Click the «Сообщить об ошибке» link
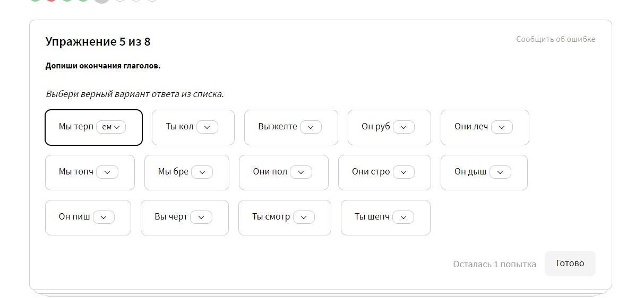The height and width of the screenshot is (298, 644). pos(555,39)
